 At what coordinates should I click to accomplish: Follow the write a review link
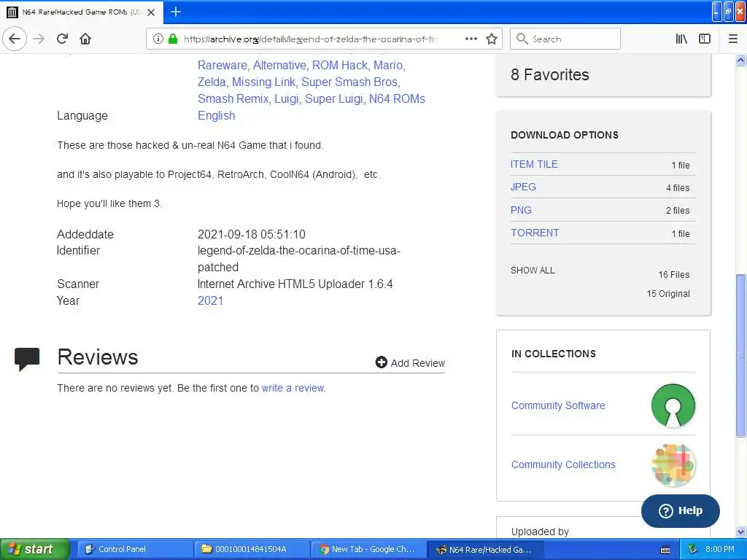(293, 388)
